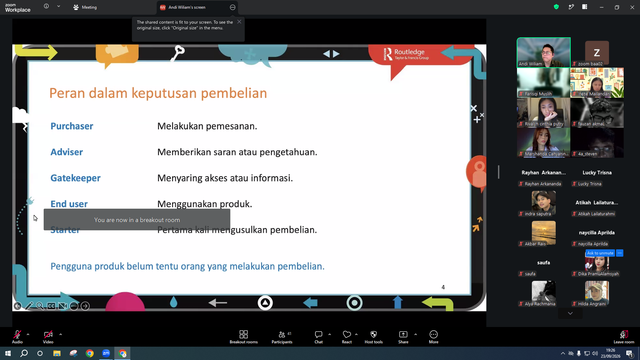Open the Windows Start menu

click(x=8, y=353)
